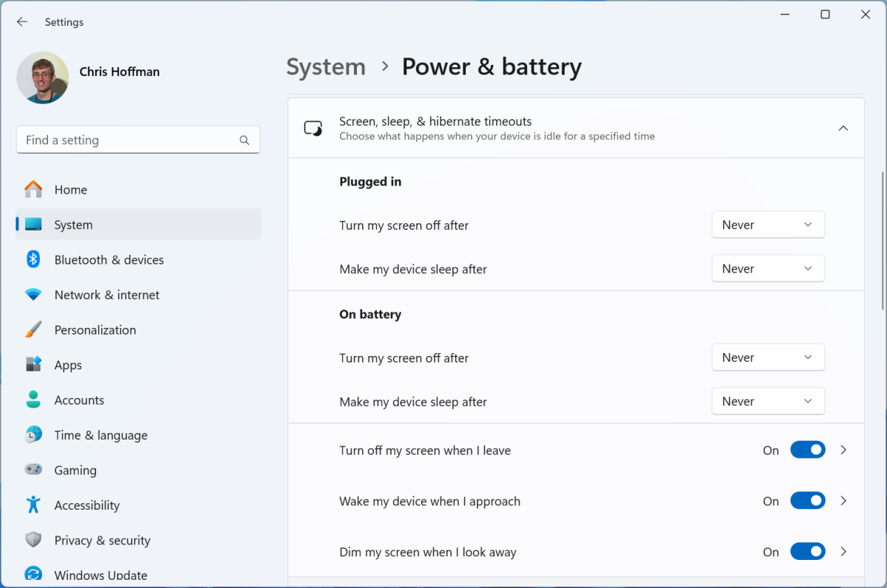
Task: Disable Turn off my screen when I leave
Action: 807,450
